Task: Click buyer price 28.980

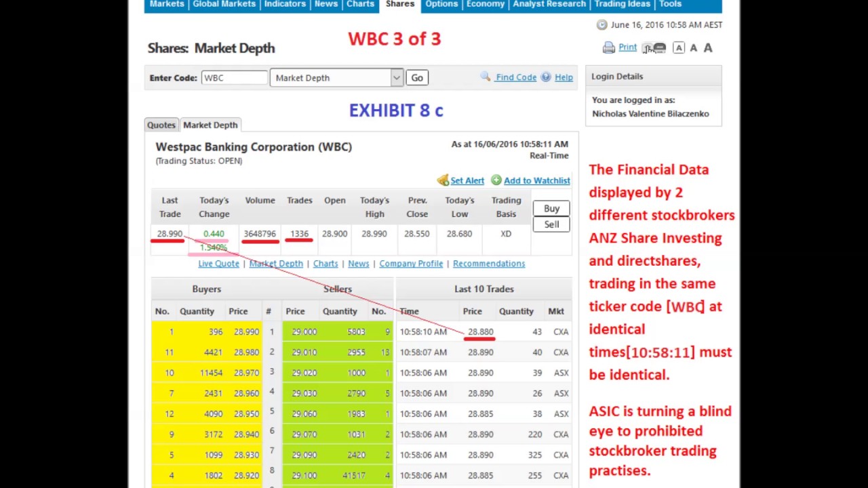Action: [x=246, y=352]
